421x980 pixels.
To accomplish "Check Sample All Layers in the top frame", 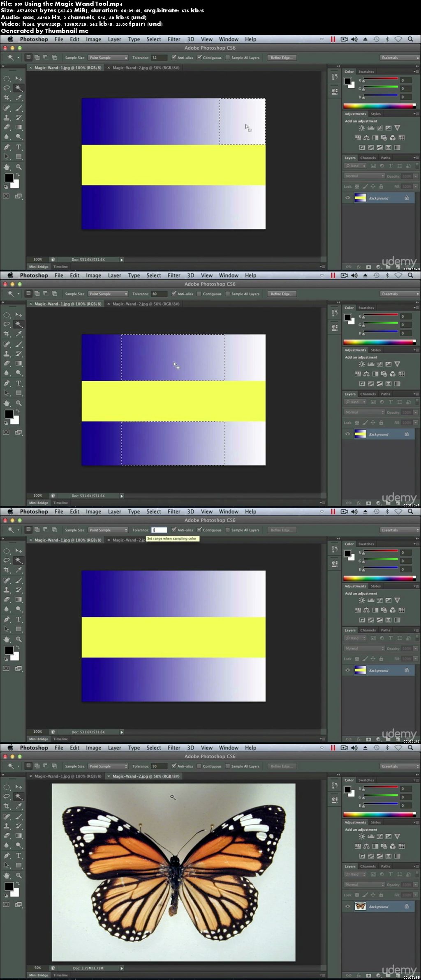I will (x=228, y=58).
